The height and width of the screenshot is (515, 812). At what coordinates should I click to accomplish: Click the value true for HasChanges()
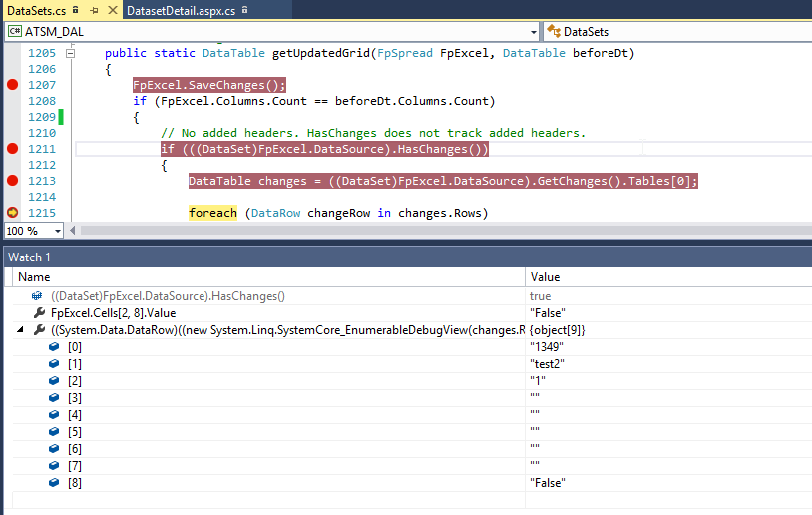[540, 296]
